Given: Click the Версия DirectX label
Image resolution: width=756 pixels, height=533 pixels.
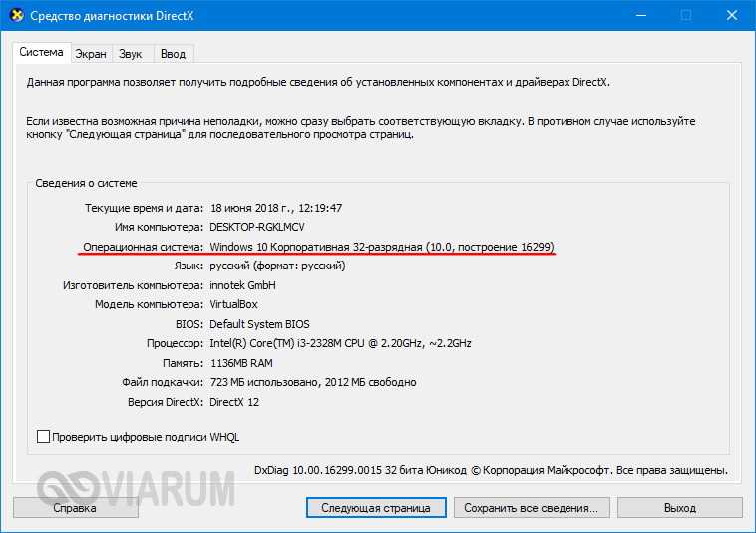Looking at the screenshot, I should tap(166, 402).
